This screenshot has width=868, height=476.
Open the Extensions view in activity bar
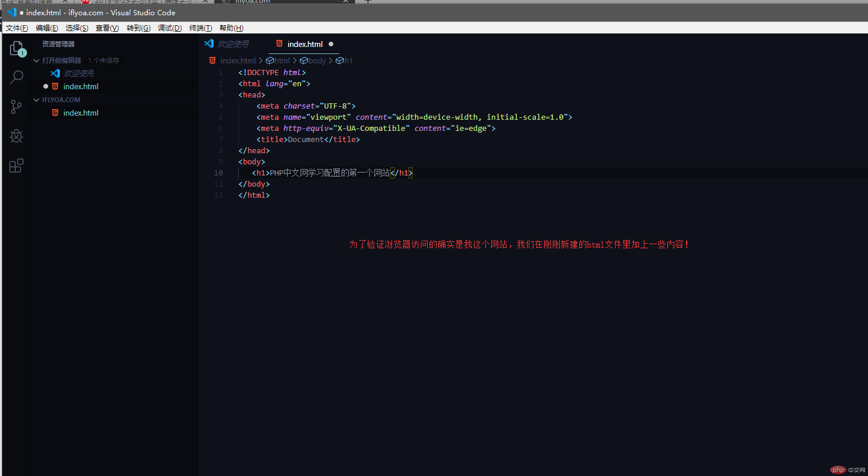(x=16, y=166)
